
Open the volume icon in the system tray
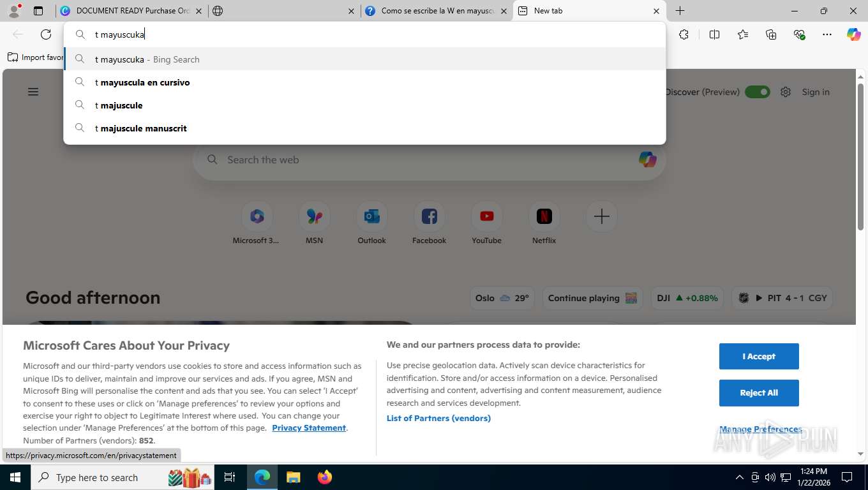tap(770, 477)
